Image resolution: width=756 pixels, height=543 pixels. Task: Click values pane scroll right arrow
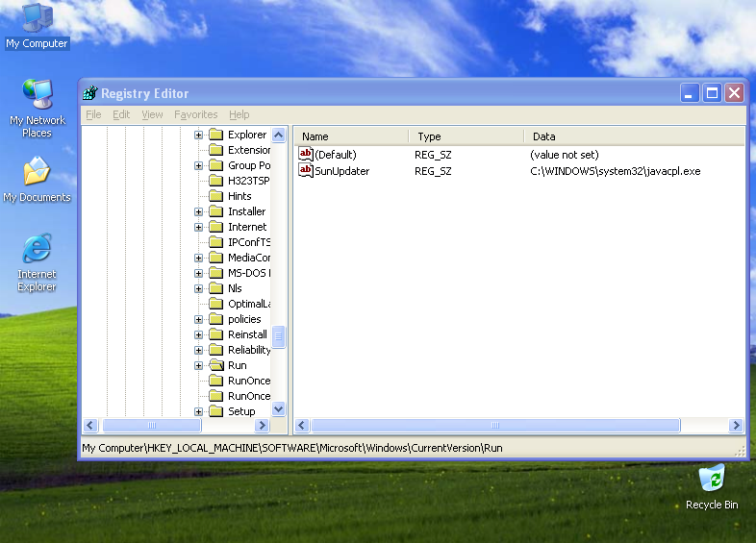(736, 425)
